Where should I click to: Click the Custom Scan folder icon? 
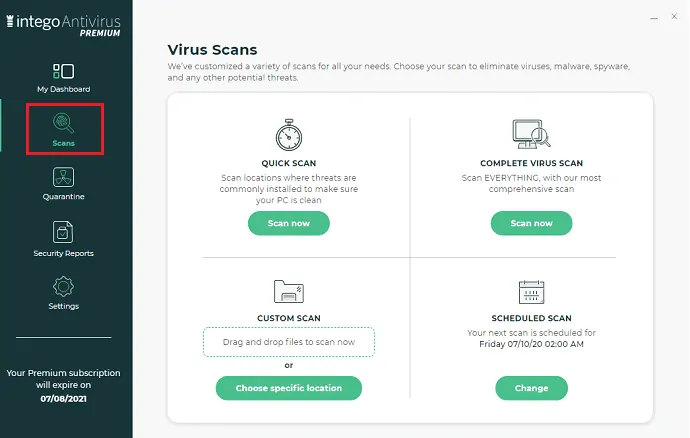click(289, 291)
